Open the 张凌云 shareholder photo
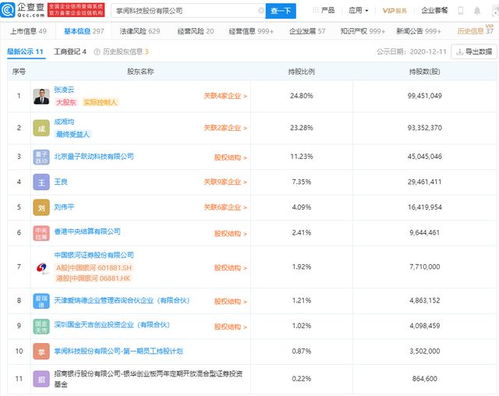 pyautogui.click(x=41, y=96)
